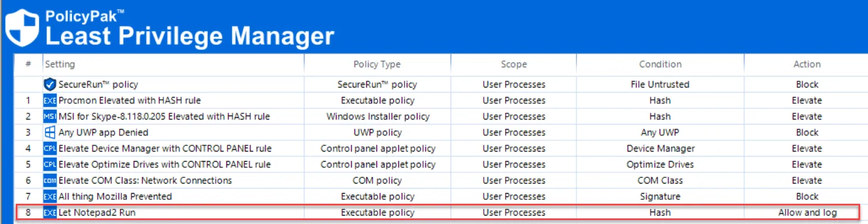The image size is (868, 224).
Task: Sort by the Condition column header
Action: click(x=660, y=65)
